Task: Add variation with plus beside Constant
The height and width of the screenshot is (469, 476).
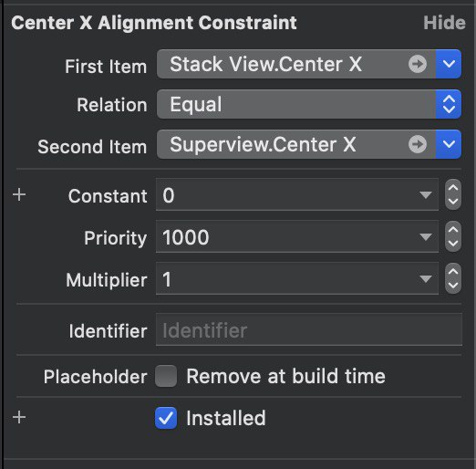Action: (x=19, y=194)
